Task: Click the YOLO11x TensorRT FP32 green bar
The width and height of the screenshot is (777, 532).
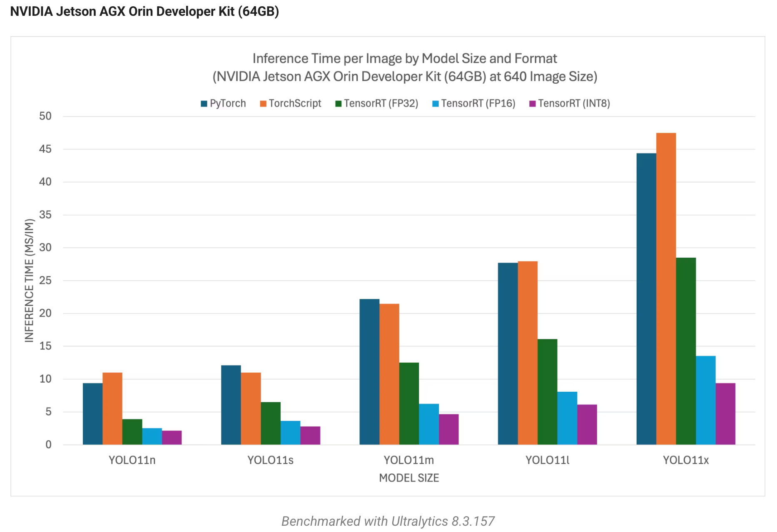Action: click(686, 351)
